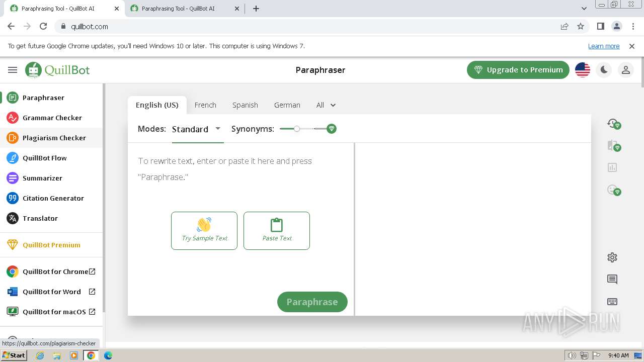Click the volume icon in system tray
Screen dimensions: 644x362
coord(572,355)
